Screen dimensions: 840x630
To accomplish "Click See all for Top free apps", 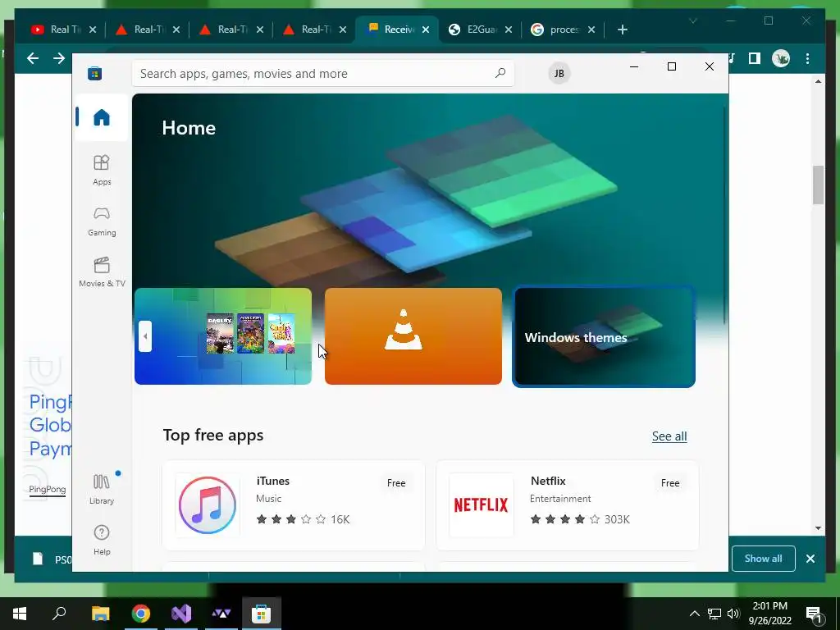I will click(669, 436).
